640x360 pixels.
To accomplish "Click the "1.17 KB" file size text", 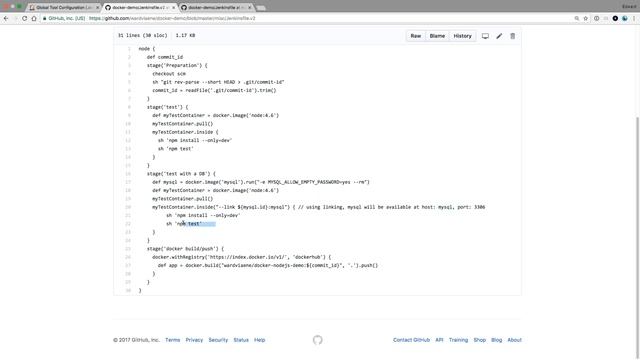I will 185,36.
